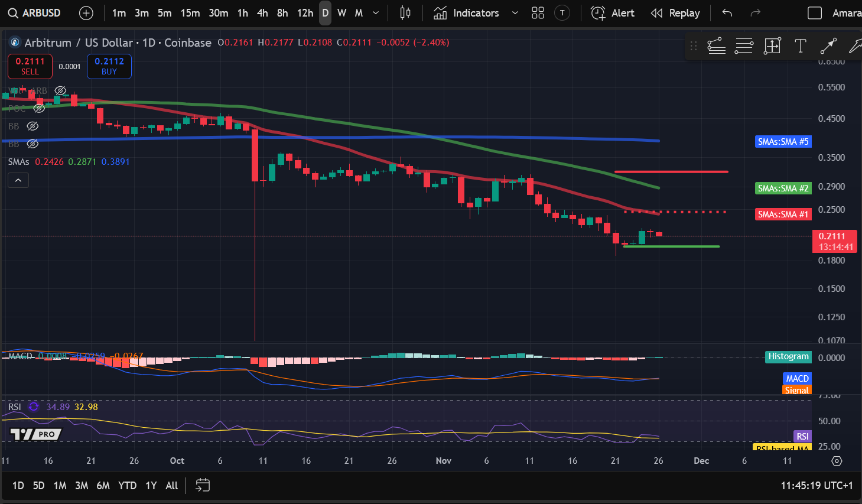Click the BUY 0.2112 button
Image resolution: width=862 pixels, height=504 pixels.
point(109,66)
